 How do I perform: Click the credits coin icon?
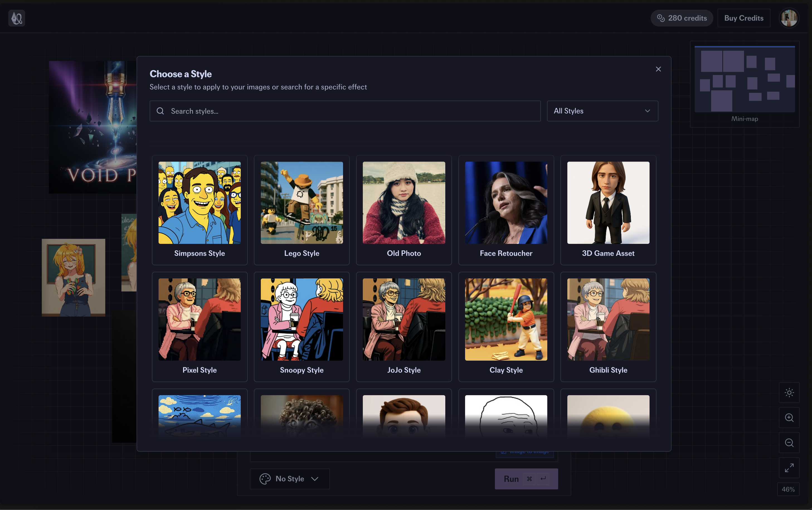661,18
